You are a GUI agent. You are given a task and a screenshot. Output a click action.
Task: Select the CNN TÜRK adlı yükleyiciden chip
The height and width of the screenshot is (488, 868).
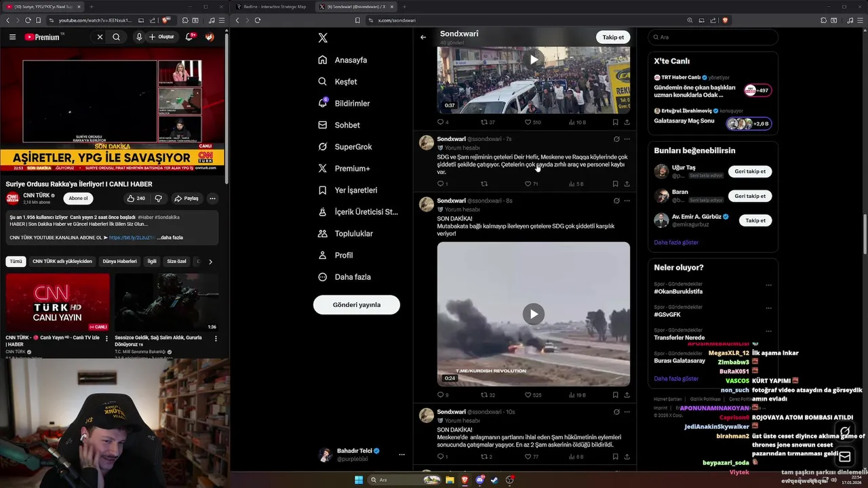pyautogui.click(x=62, y=261)
